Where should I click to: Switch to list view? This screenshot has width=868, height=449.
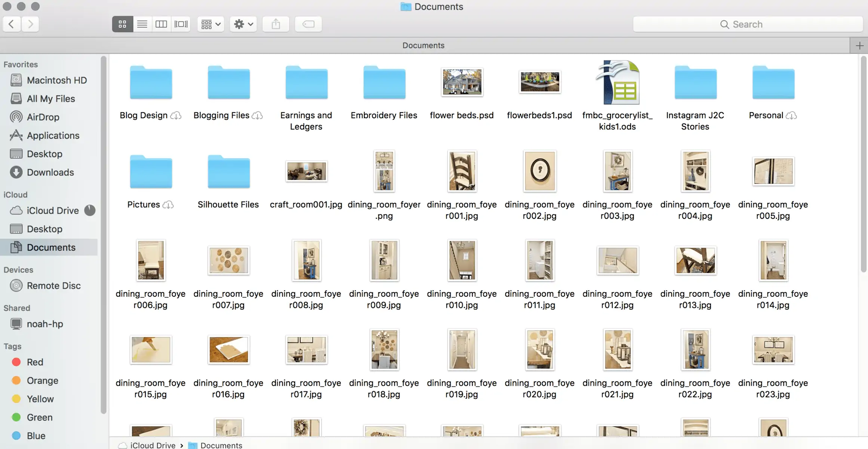click(x=142, y=24)
